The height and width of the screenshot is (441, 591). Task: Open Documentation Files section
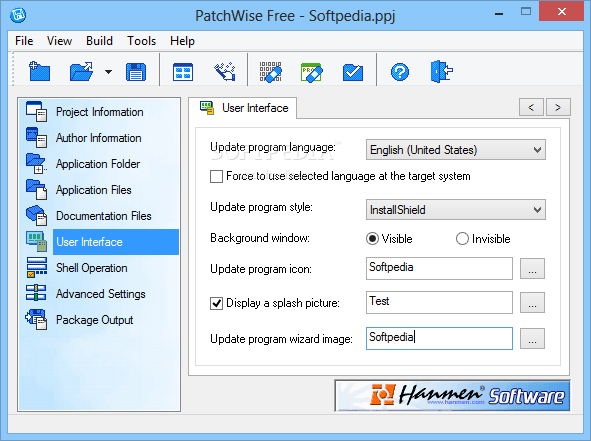tap(104, 216)
